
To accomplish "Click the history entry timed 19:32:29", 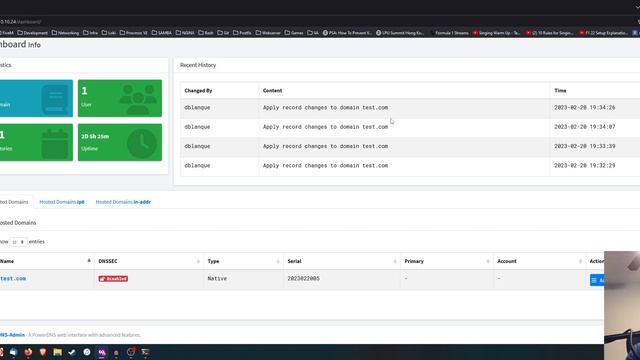I will pyautogui.click(x=410, y=166).
